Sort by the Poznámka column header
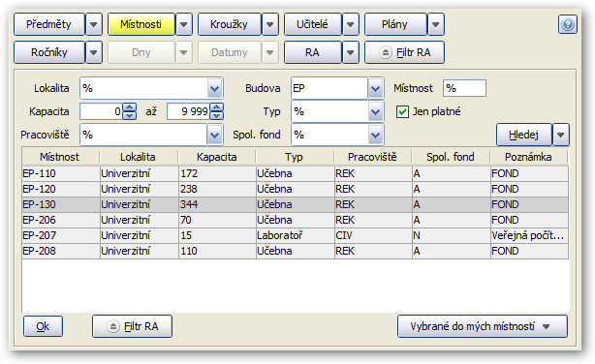This screenshot has height=364, width=595. tap(529, 157)
